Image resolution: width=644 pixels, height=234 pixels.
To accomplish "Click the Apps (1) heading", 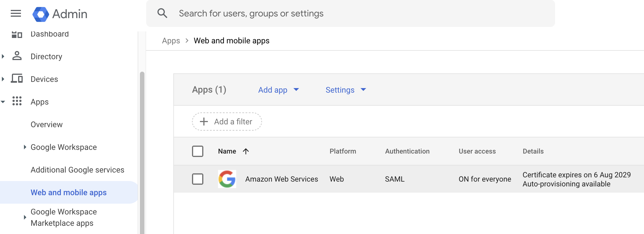I will pyautogui.click(x=209, y=90).
